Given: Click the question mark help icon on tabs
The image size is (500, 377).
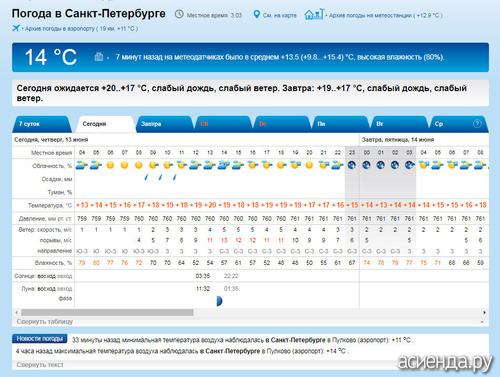Looking at the screenshot, I should click(477, 124).
